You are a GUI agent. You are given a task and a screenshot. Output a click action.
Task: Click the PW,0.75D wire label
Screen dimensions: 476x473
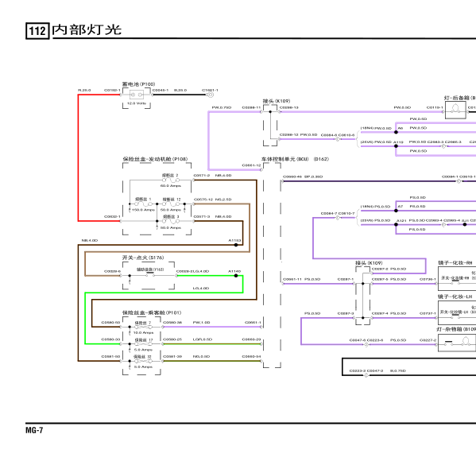pos(222,107)
